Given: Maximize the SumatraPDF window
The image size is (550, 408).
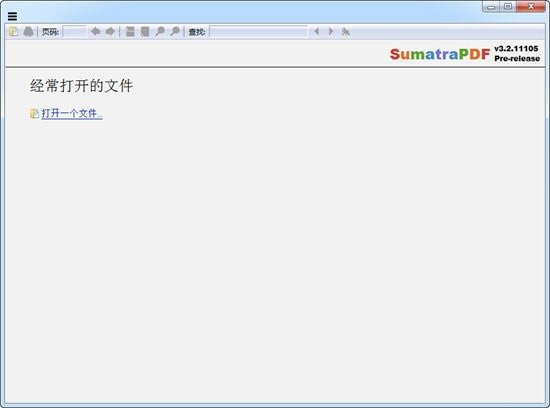Looking at the screenshot, I should [x=508, y=6].
